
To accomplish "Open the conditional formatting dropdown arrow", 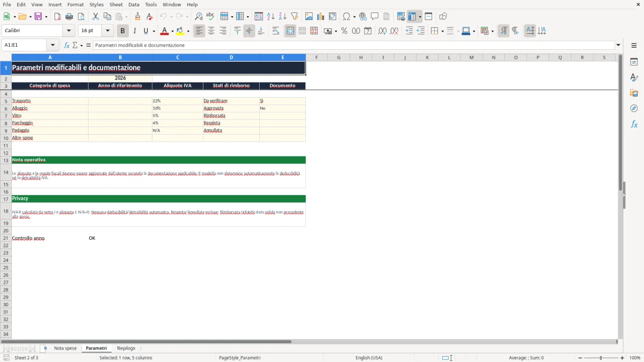I will click(492, 31).
